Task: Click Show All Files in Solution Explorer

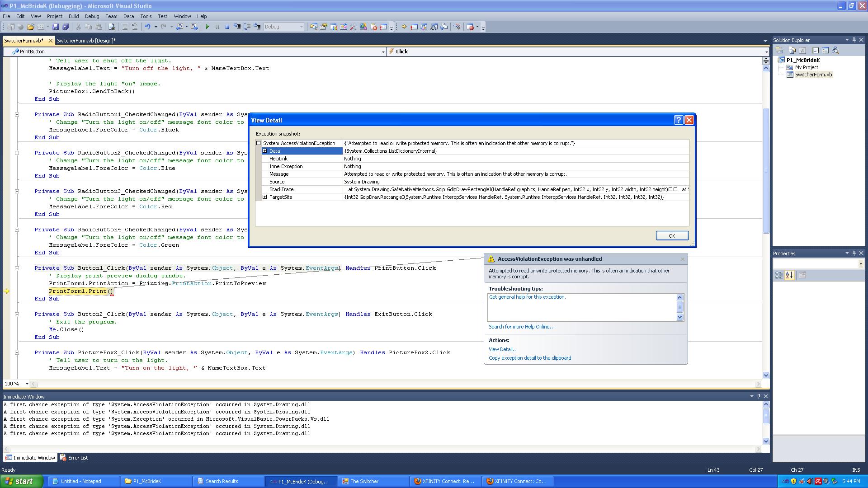Action: click(x=792, y=50)
